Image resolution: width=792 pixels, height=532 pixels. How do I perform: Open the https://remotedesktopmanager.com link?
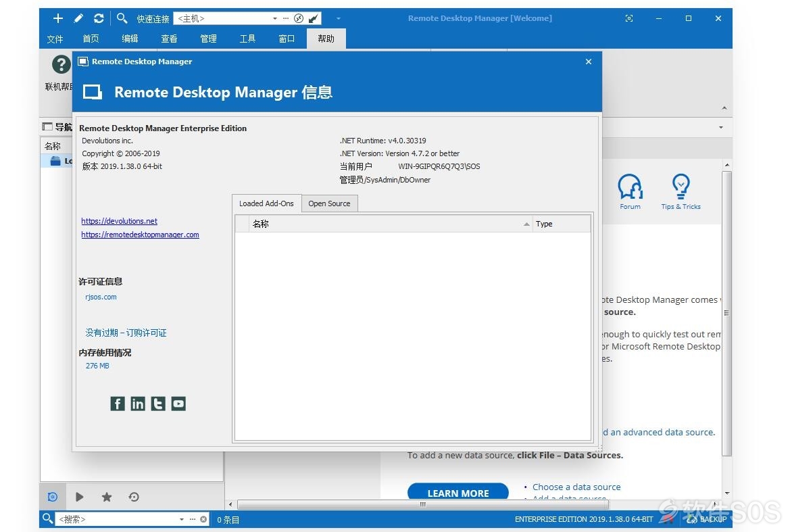140,235
